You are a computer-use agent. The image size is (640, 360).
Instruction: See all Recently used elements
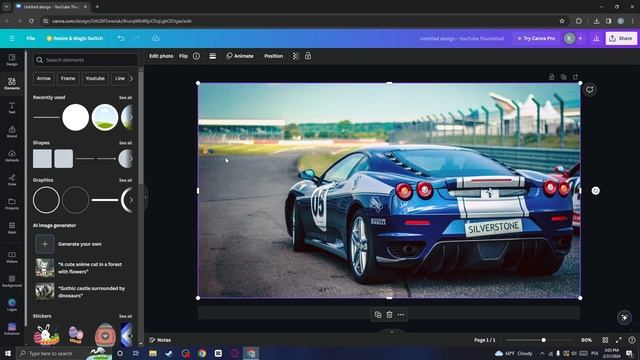tap(125, 98)
